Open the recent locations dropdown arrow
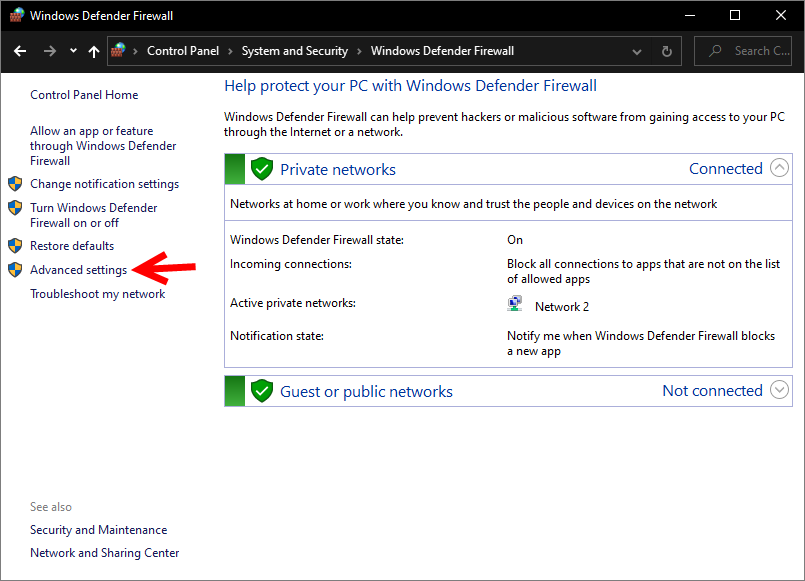 coord(73,50)
